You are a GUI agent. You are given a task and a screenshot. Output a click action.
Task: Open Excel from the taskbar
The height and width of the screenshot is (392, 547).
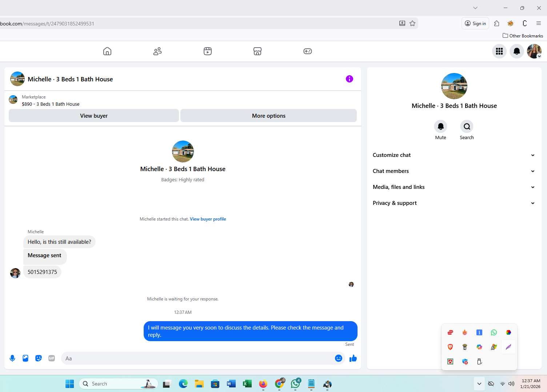pos(247,384)
